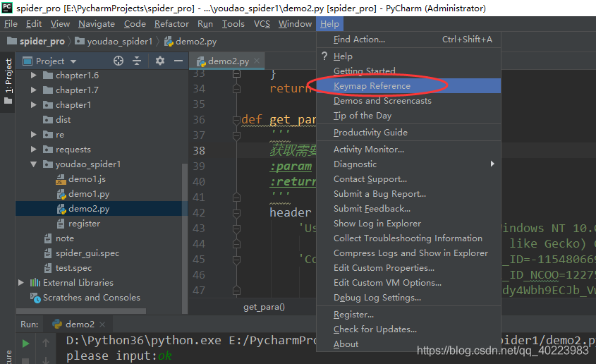Open the 1: Project side tool tab

[8, 81]
